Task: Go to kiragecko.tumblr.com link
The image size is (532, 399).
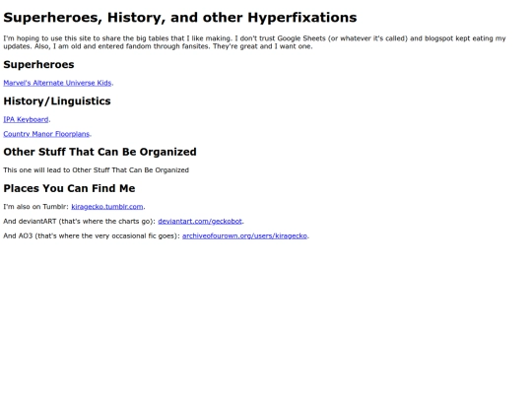Action: coord(107,207)
